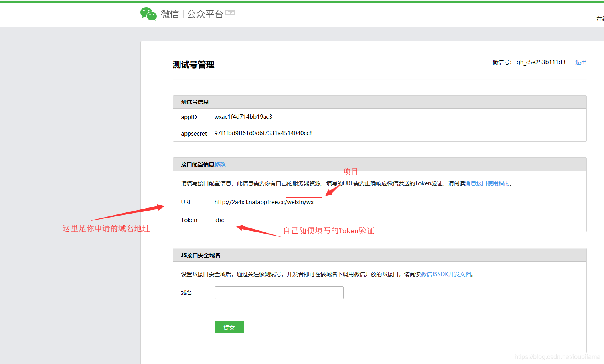Select the appsecret value 97f1fbd9ff61d0d6f7331a4514040cc8
Viewport: 604px width, 364px height.
click(263, 133)
